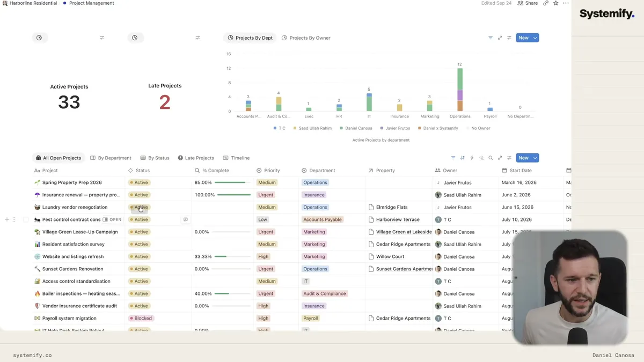
Task: Go to Harborline Residential breadcrumb
Action: [30, 3]
